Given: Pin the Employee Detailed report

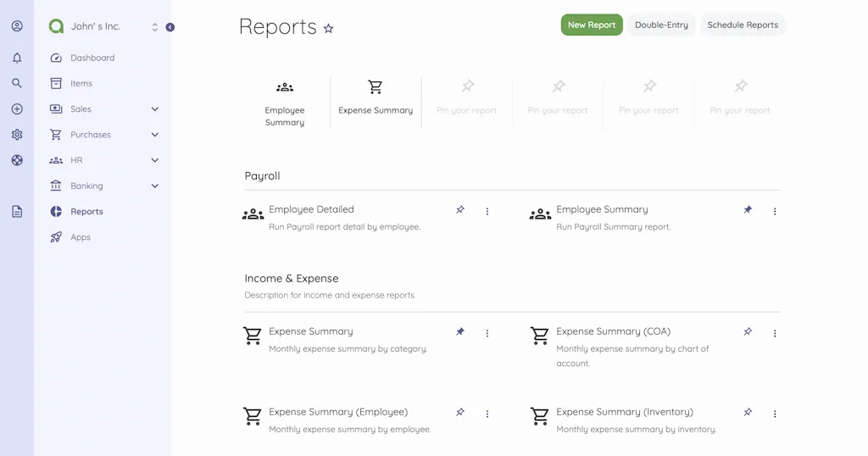Looking at the screenshot, I should [460, 210].
